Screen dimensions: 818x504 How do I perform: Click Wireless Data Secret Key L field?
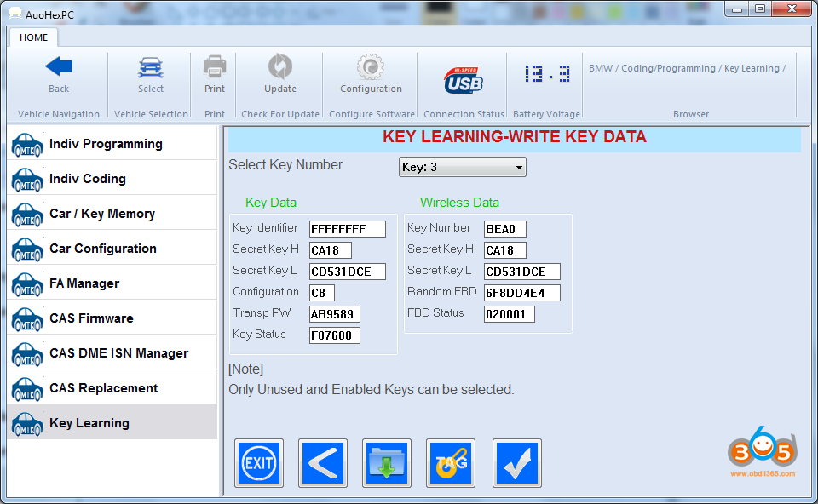[x=522, y=272]
